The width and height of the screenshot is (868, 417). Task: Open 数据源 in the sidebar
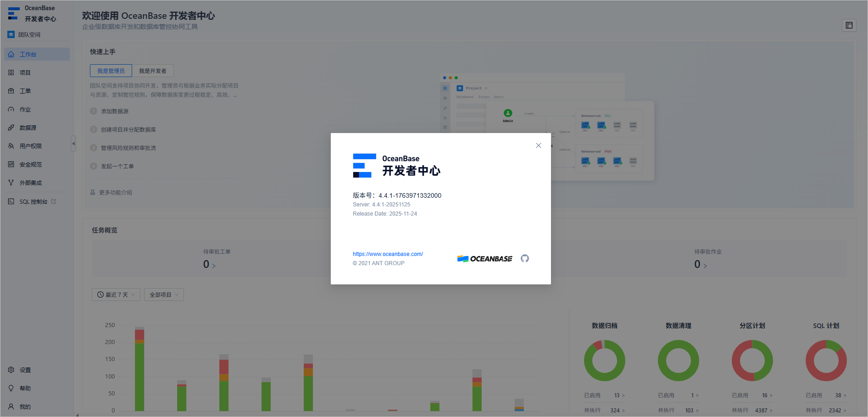37,128
